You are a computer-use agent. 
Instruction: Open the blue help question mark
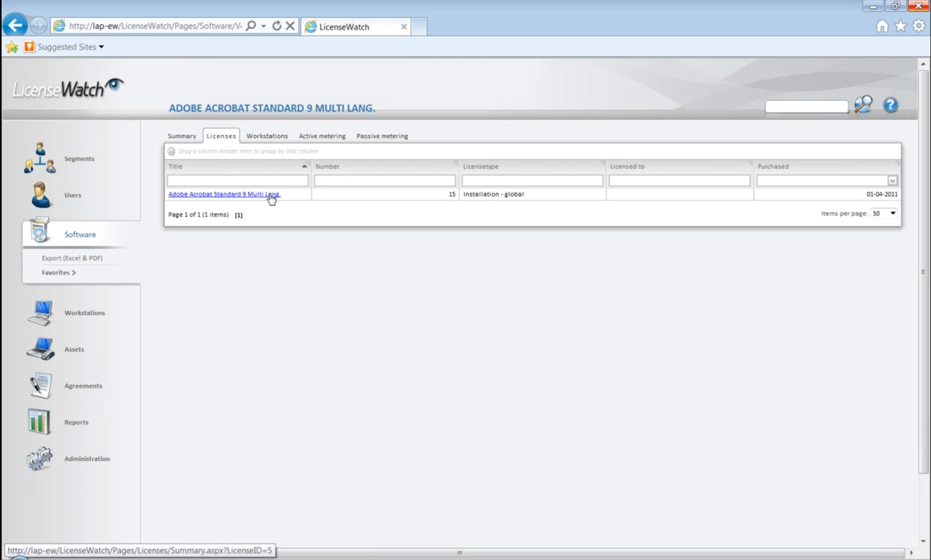click(890, 105)
